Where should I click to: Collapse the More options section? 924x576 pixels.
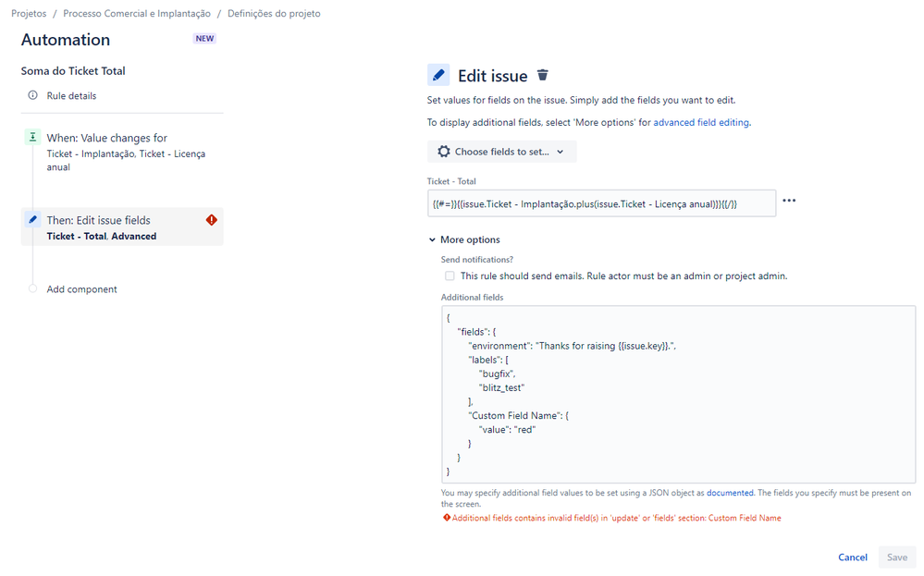464,239
